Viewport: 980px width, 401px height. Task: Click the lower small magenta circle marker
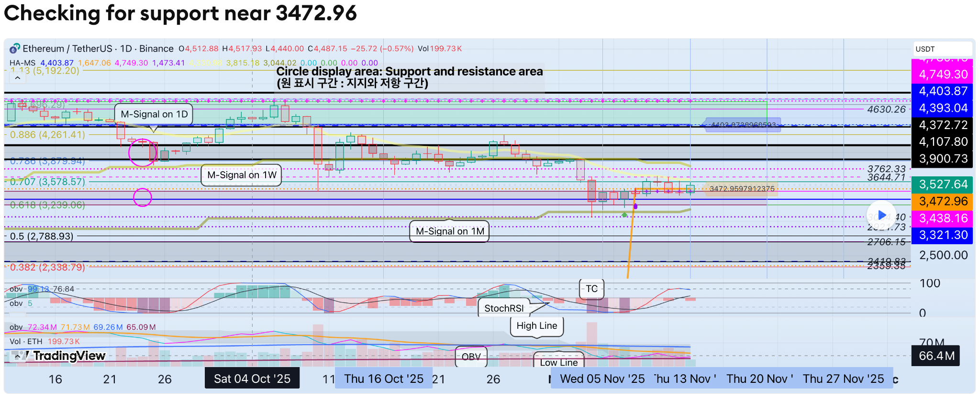[142, 197]
